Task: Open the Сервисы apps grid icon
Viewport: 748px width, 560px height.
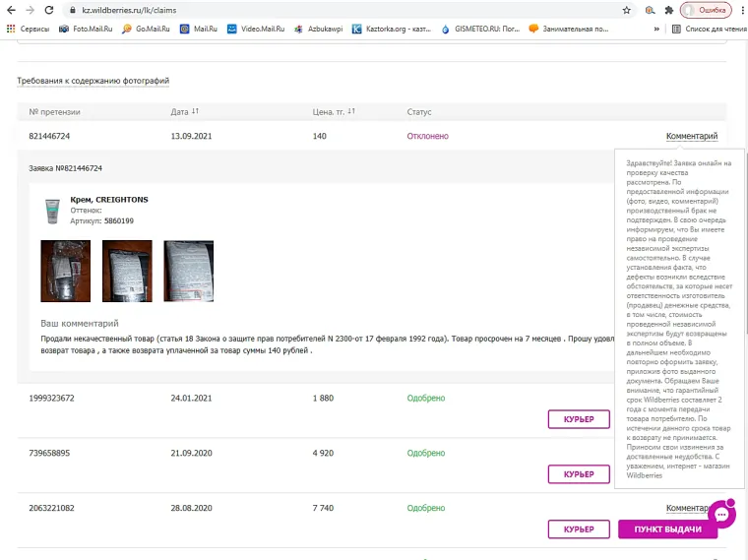Action: pos(11,30)
